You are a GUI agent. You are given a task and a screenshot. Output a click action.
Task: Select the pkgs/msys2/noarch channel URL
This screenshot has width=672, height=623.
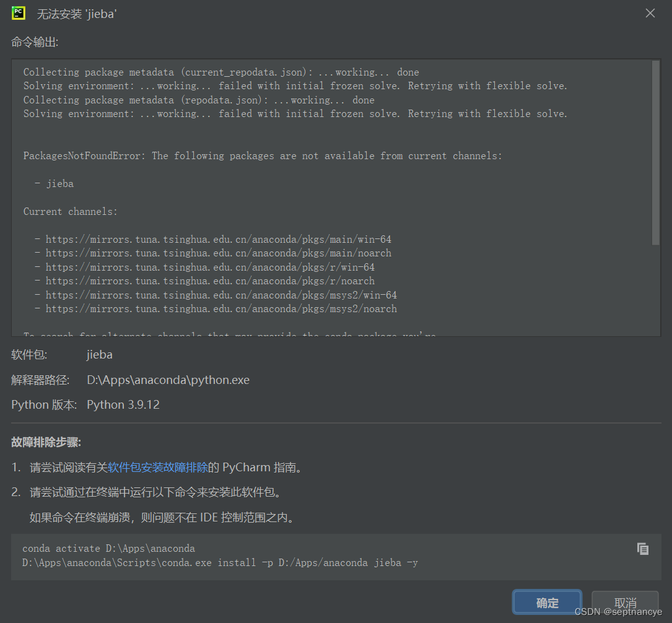coord(221,308)
